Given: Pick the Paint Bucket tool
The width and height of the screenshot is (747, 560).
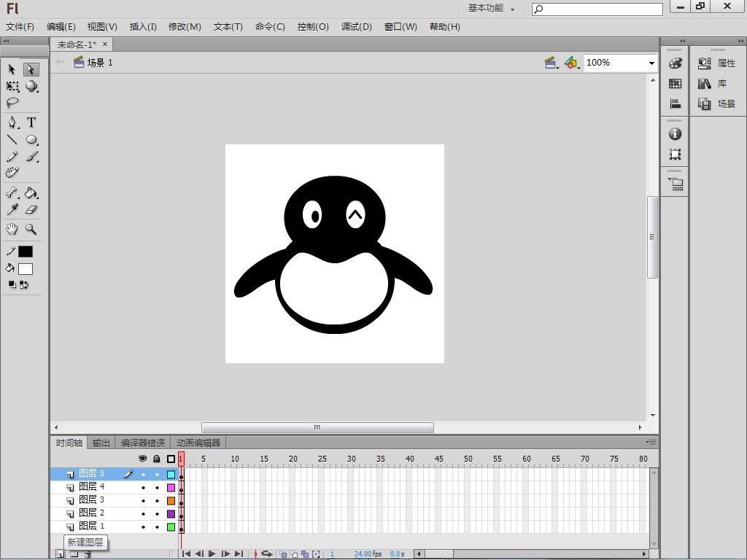Looking at the screenshot, I should pos(31,192).
